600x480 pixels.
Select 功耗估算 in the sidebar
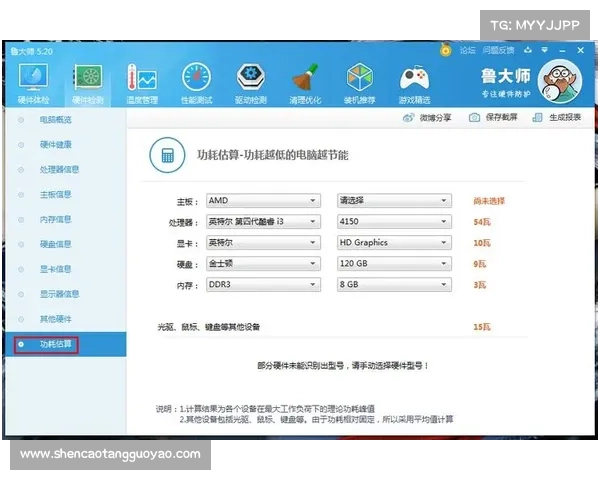click(x=66, y=344)
